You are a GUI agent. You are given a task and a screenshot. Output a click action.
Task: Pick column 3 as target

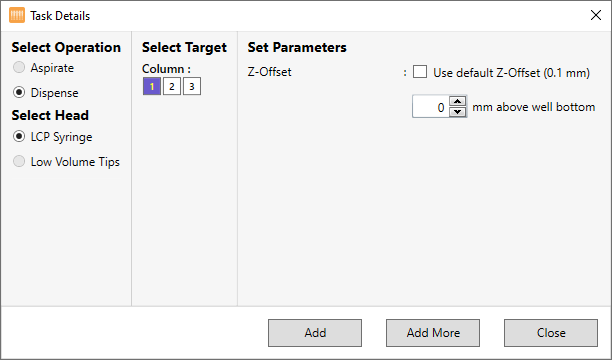192,86
